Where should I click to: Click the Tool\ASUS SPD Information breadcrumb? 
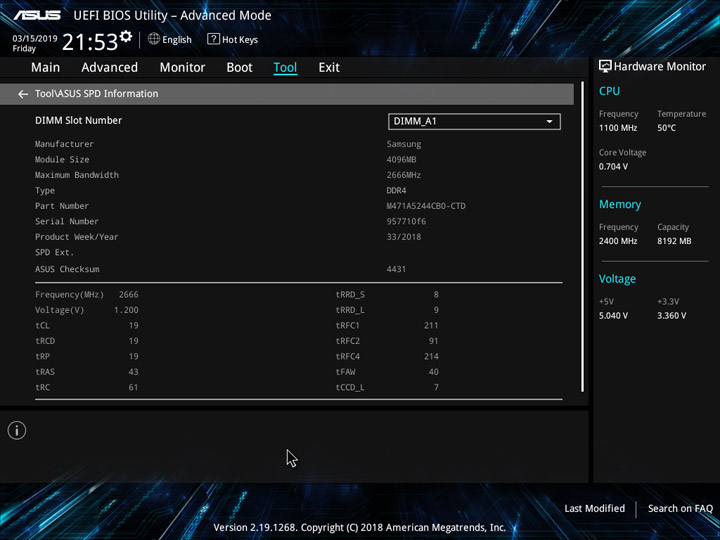pyautogui.click(x=96, y=94)
